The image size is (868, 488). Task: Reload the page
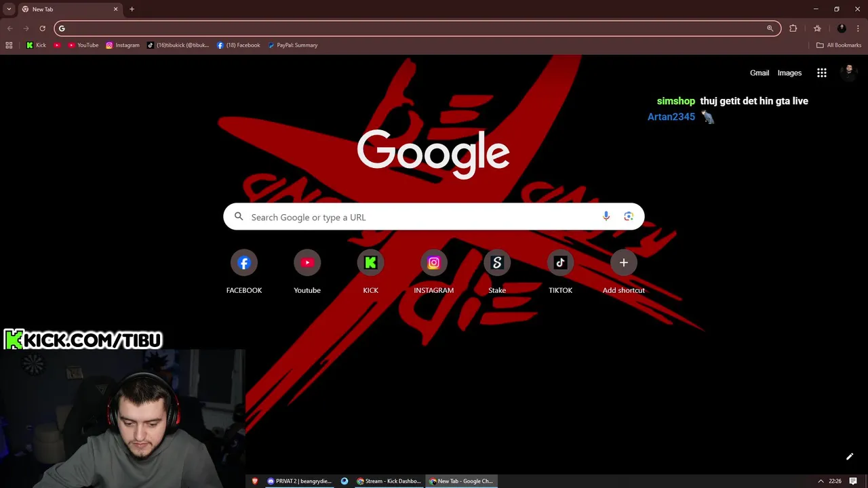42,28
